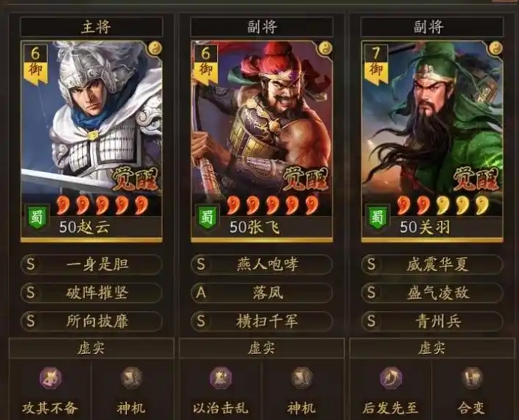This screenshot has width=519, height=420.
Task: Tap 神机 icon under 赵云
Action: pos(131,378)
